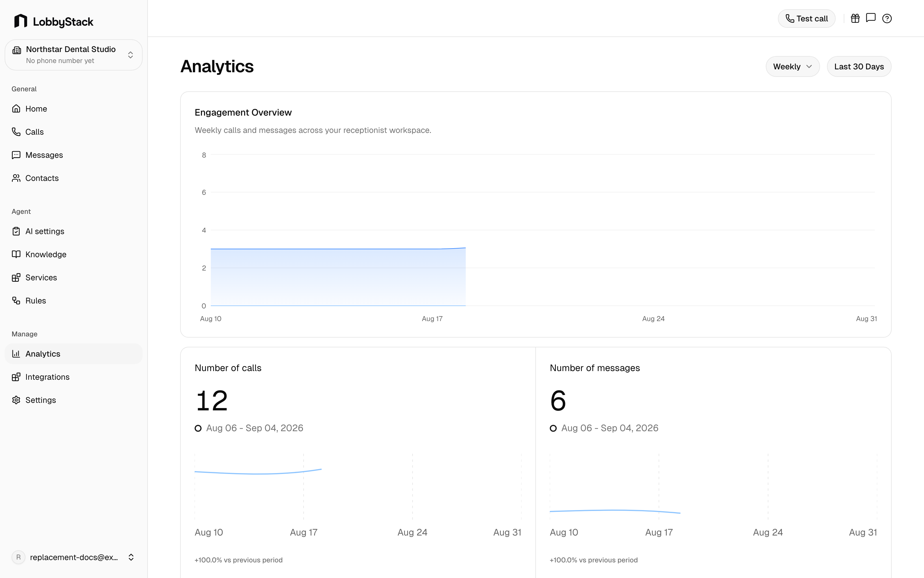Open AI settings from the sidebar
The image size is (924, 578).
pos(74,231)
